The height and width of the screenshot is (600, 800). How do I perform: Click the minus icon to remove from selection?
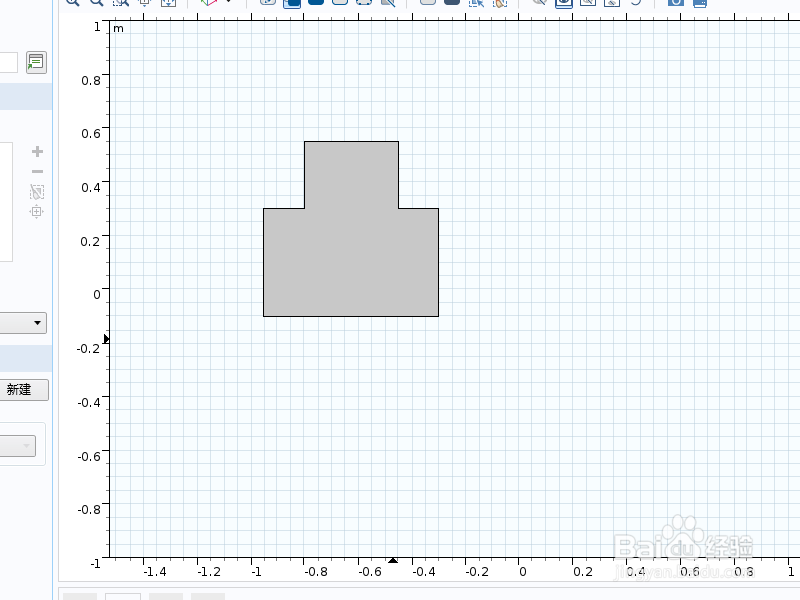pos(37,172)
